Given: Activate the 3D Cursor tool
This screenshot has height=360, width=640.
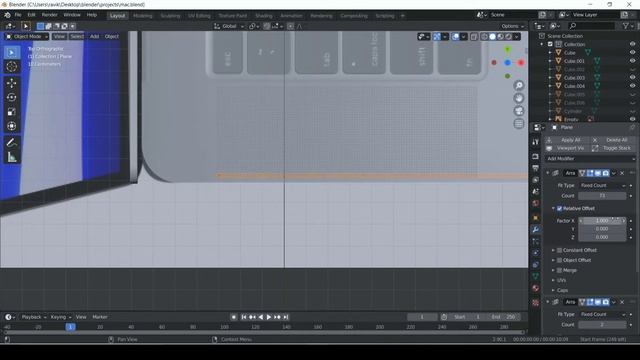Looking at the screenshot, I should click(x=11, y=67).
